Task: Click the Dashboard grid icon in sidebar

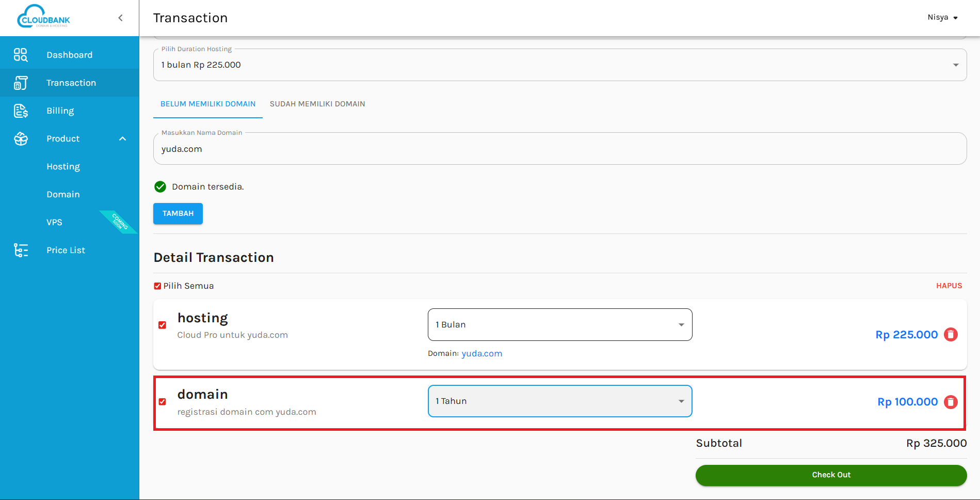Action: (x=21, y=55)
